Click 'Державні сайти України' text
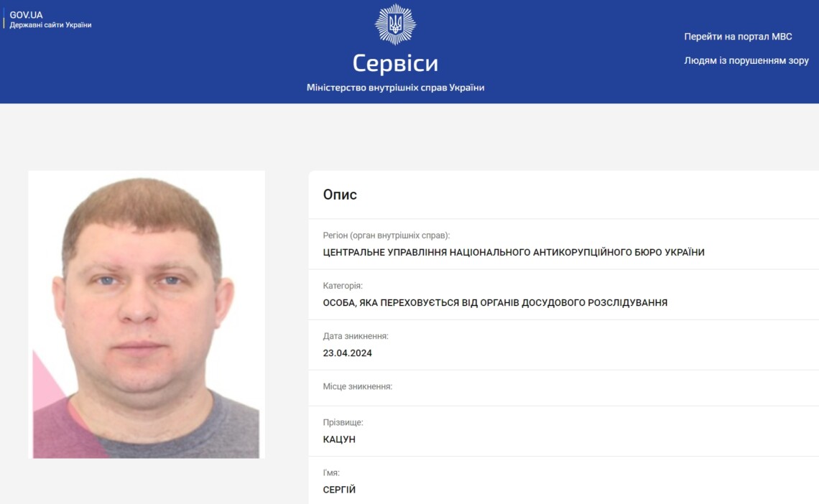The height and width of the screenshot is (504, 819). [51, 25]
